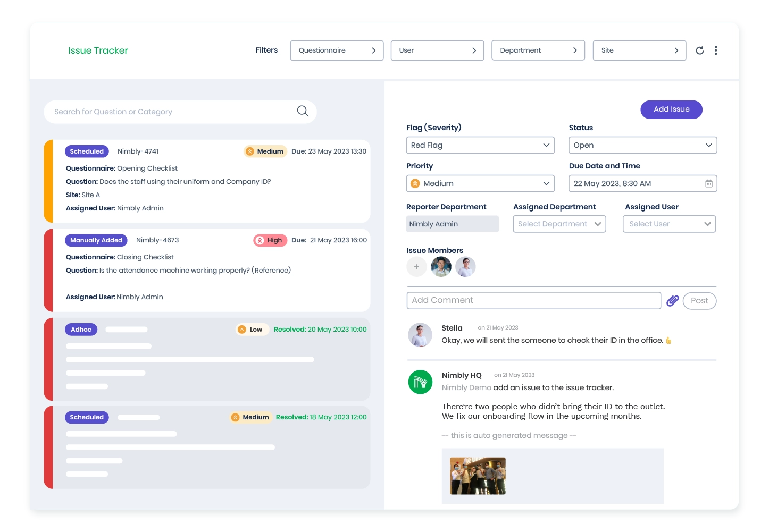This screenshot has width=769, height=532.
Task: Click the Add Issue button
Action: (671, 109)
